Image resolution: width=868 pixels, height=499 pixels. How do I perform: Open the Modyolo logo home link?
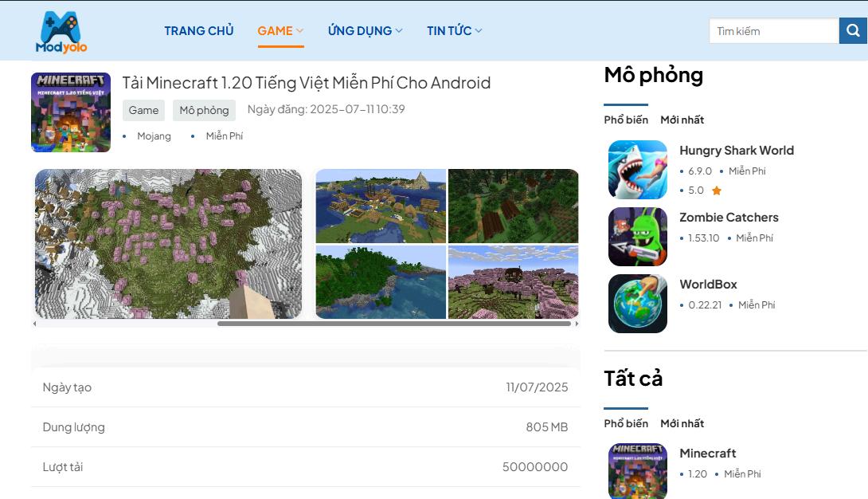(61, 32)
